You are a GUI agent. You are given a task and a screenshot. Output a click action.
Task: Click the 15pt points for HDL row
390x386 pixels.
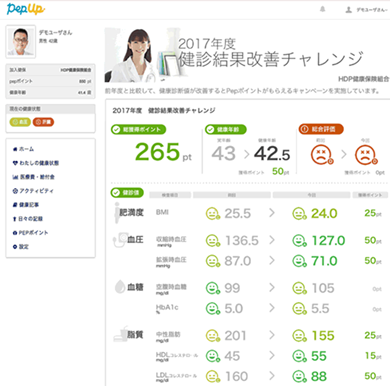(x=373, y=356)
